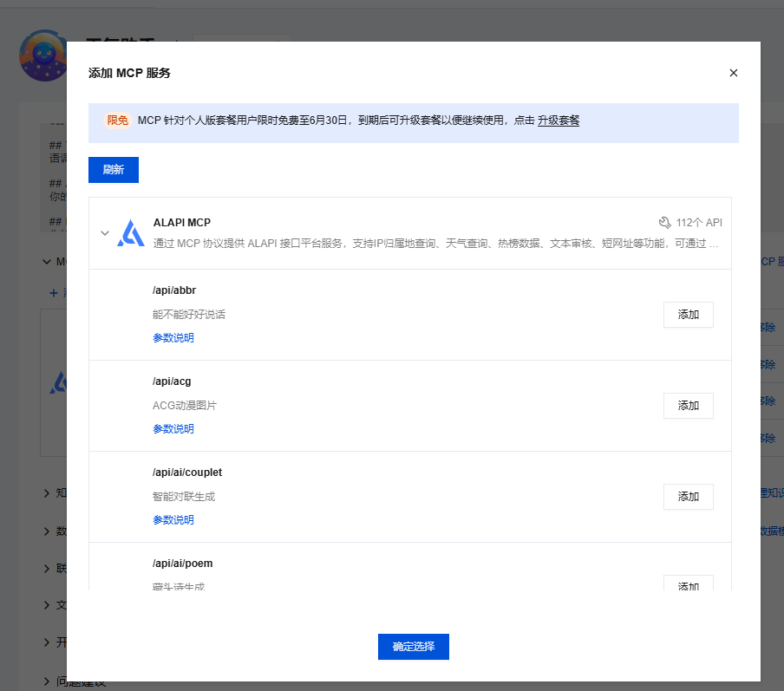Expand the background section starting with 开
The image size is (784, 691).
coord(47,642)
